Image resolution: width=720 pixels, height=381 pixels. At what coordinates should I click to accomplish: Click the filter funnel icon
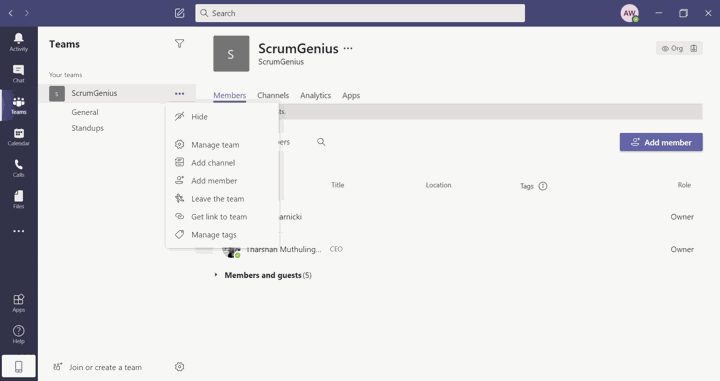(180, 44)
